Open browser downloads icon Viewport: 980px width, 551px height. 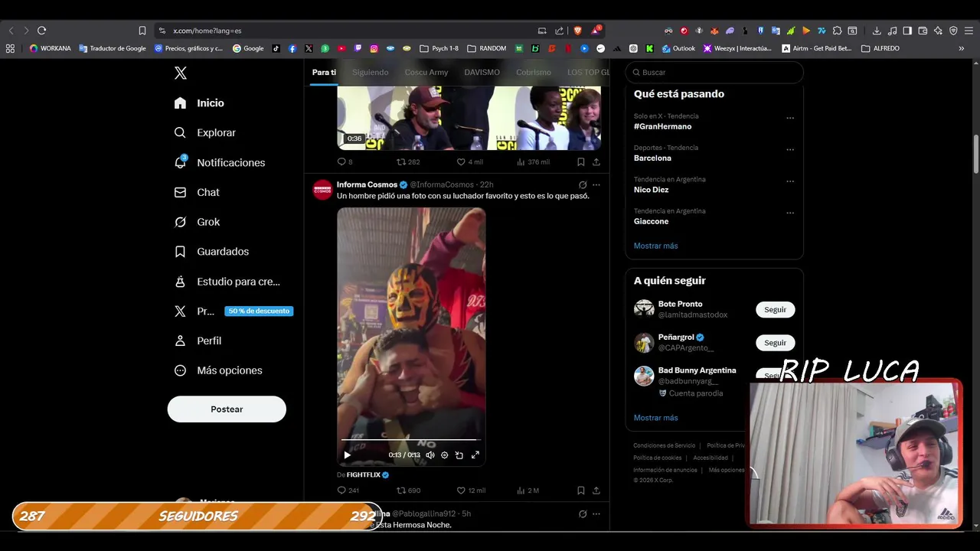(x=877, y=31)
